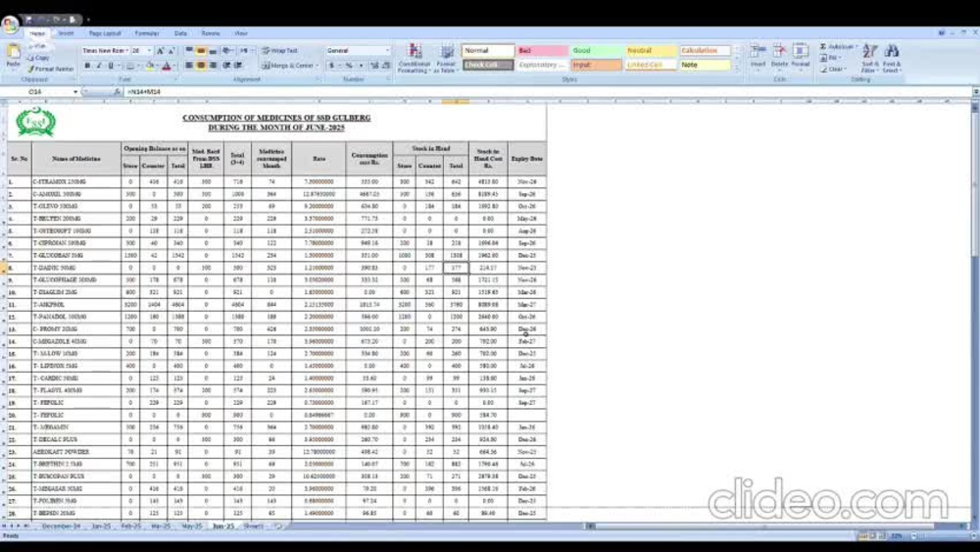Open the Name Box dropdown arrow
Screen dimensions: 980x552
[75, 92]
